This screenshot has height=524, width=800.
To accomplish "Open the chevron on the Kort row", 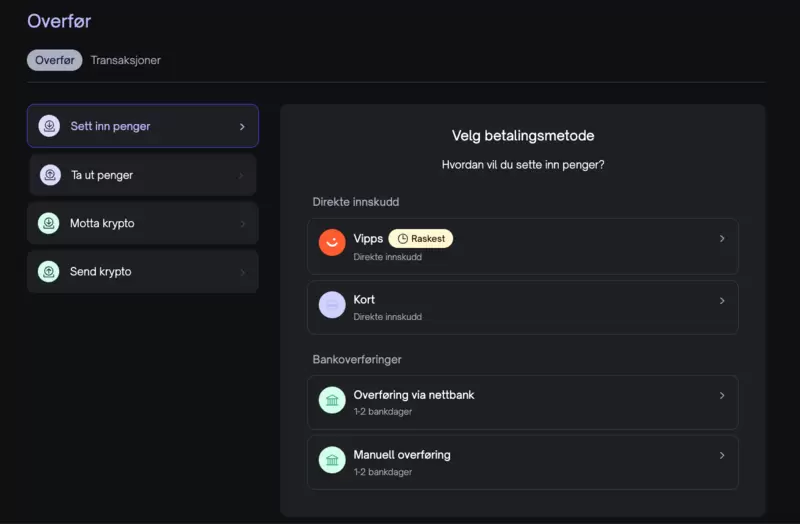I will 722,301.
